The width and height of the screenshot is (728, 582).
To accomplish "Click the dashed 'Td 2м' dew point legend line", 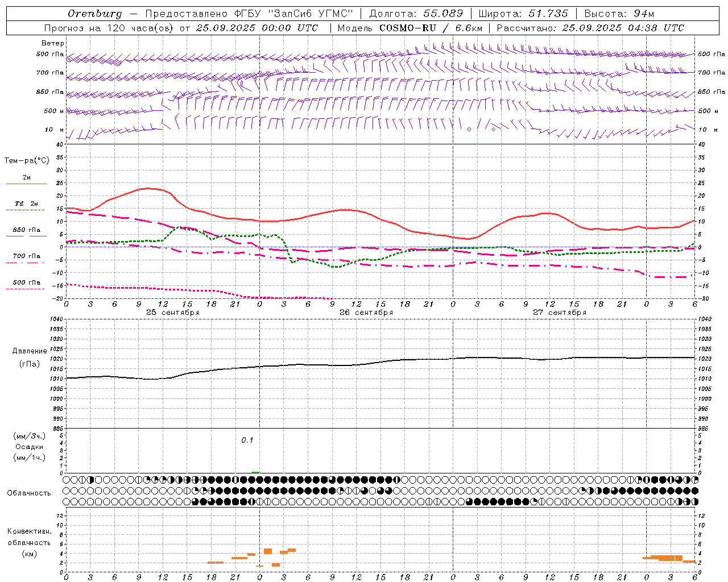I will coord(26,210).
